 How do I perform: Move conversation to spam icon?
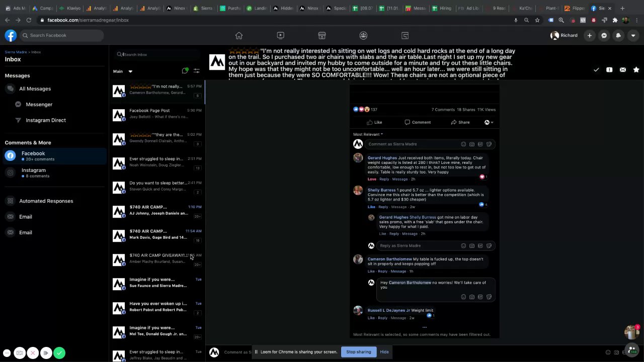(x=609, y=70)
